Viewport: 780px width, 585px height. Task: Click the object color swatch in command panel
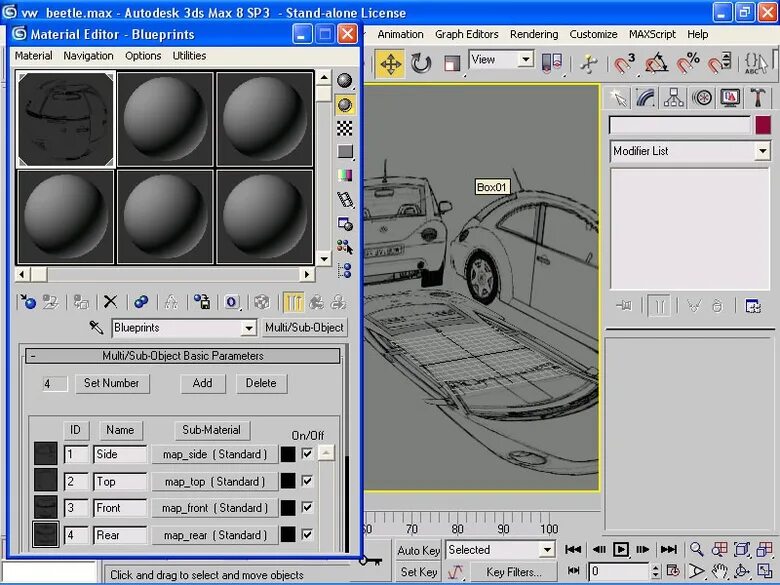pos(763,125)
